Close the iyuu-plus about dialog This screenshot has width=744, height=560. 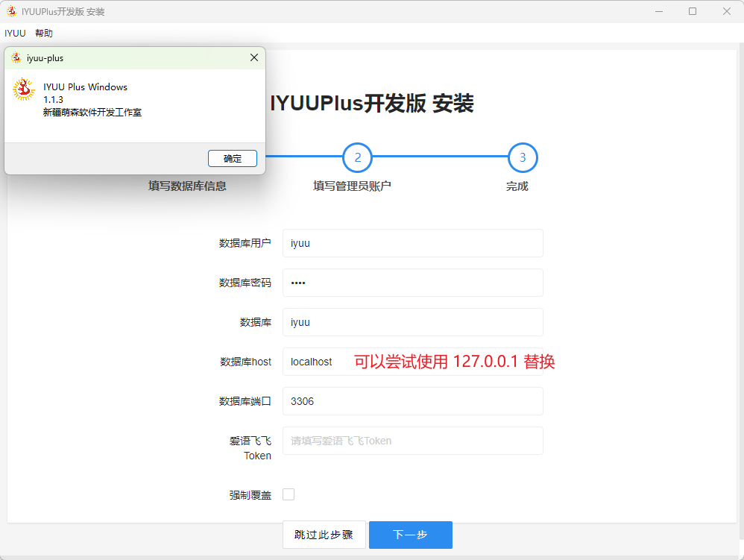(x=254, y=57)
